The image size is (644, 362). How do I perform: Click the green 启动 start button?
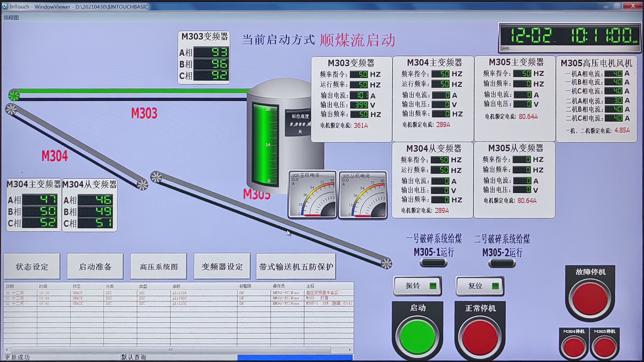tap(417, 336)
